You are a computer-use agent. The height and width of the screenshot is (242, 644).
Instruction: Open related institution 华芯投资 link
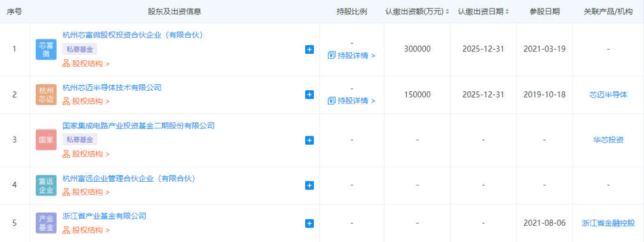[608, 140]
